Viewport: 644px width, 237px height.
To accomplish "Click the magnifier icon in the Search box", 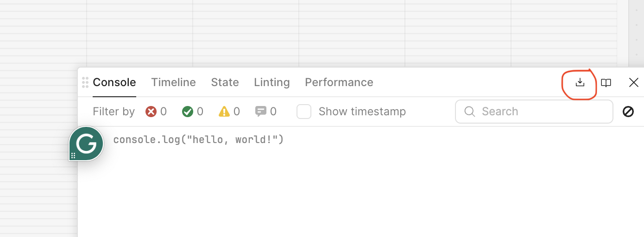I will click(470, 112).
